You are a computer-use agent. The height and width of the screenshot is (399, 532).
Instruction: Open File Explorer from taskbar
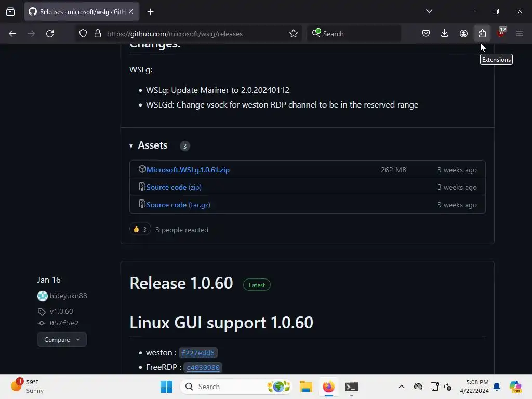point(305,387)
